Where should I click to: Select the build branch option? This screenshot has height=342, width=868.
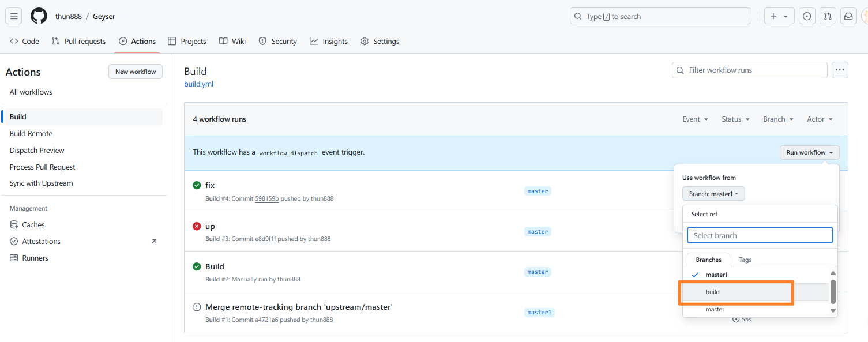pyautogui.click(x=756, y=292)
